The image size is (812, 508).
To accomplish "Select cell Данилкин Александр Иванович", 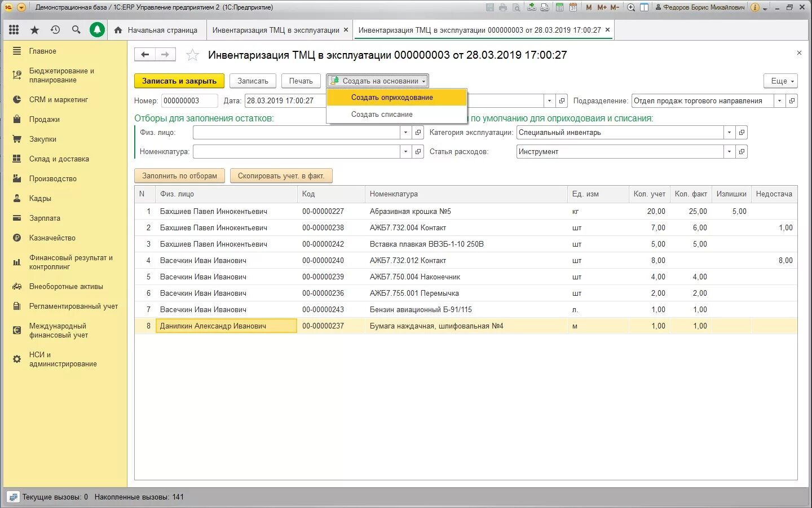I will point(226,326).
